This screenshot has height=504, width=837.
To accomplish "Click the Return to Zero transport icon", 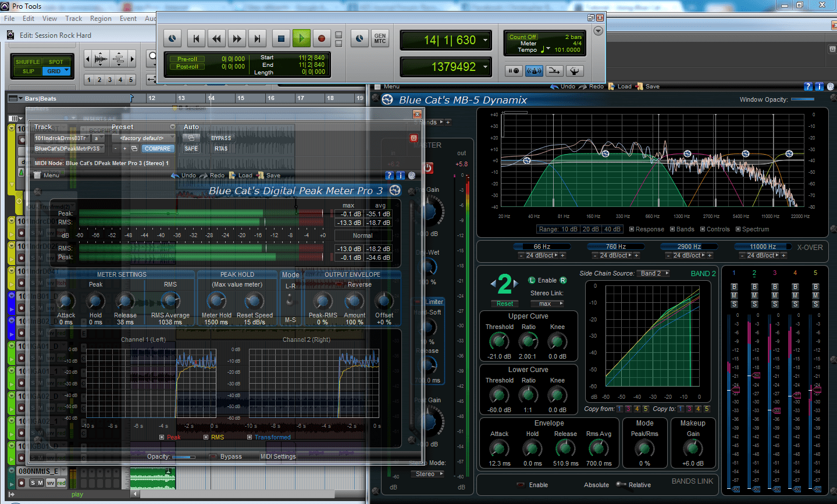I will [x=196, y=38].
